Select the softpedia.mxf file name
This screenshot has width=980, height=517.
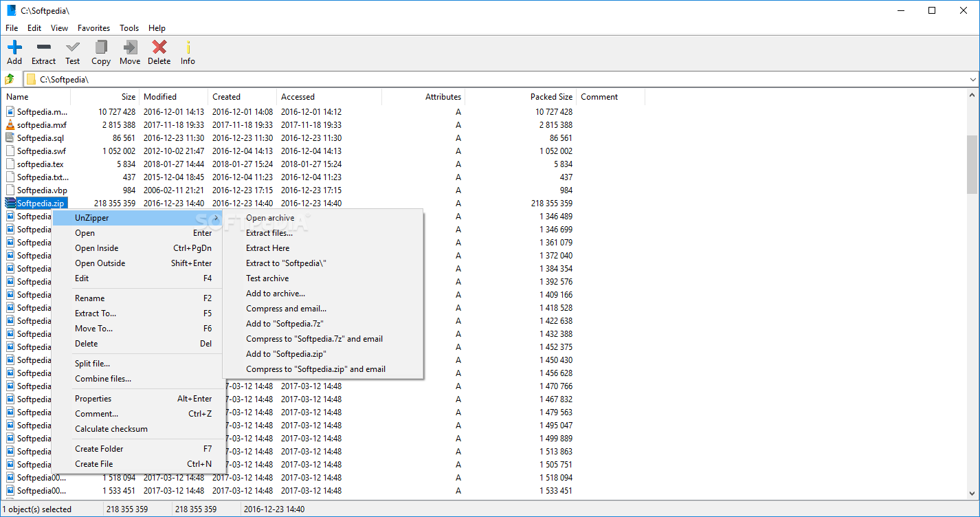[42, 124]
